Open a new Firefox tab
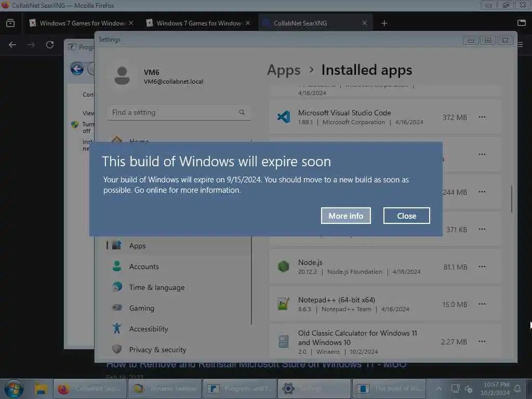This screenshot has width=532, height=399. click(384, 23)
